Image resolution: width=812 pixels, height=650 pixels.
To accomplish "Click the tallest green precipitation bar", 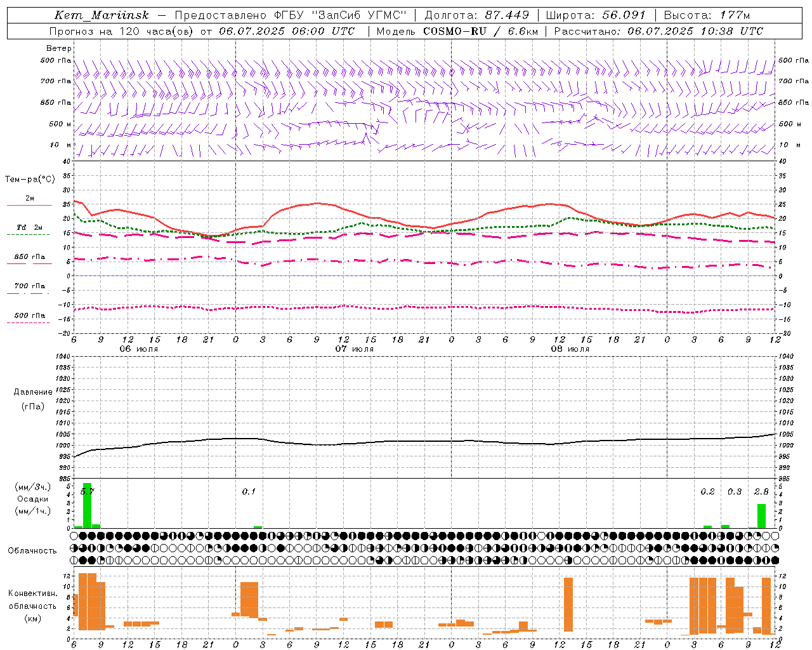I will point(87,506).
